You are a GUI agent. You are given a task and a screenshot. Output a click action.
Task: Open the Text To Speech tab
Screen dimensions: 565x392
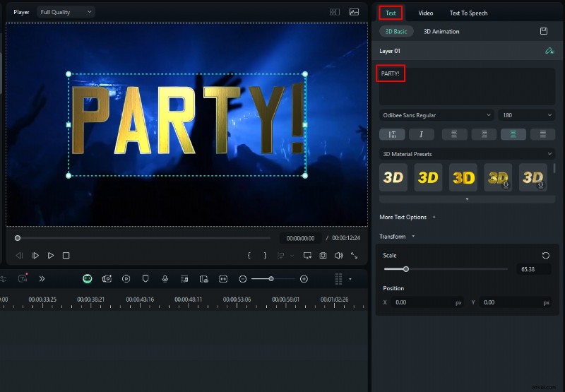[468, 13]
